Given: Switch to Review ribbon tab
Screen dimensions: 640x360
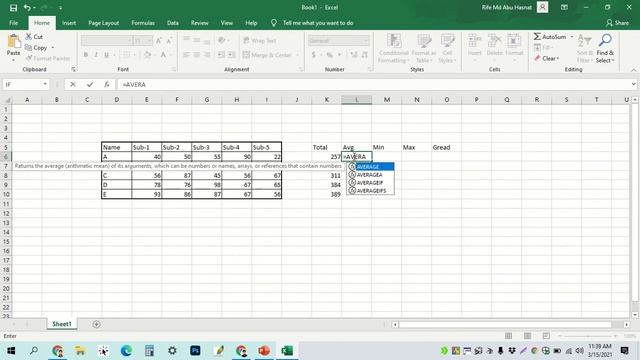Looking at the screenshot, I should click(200, 23).
